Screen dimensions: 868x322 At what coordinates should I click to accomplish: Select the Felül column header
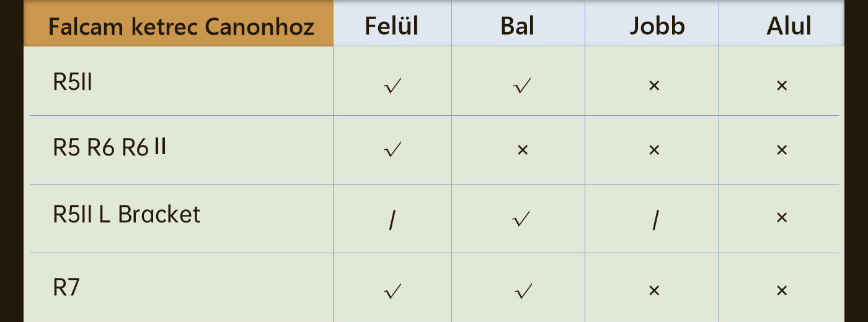[391, 26]
